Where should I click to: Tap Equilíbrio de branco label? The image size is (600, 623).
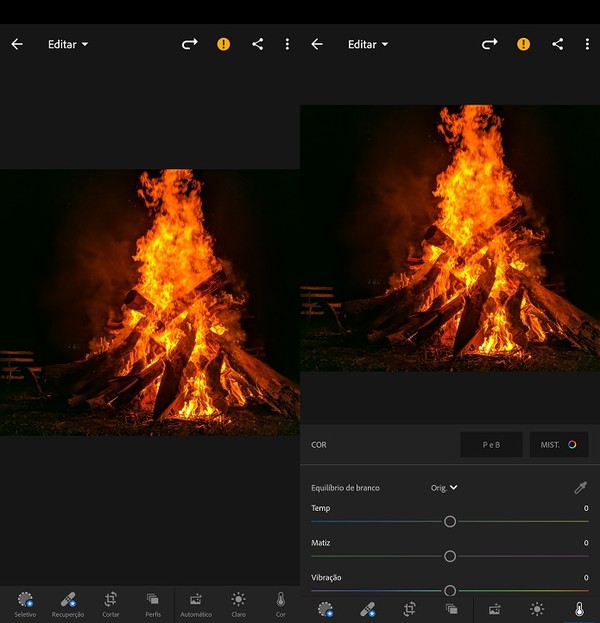click(x=345, y=488)
